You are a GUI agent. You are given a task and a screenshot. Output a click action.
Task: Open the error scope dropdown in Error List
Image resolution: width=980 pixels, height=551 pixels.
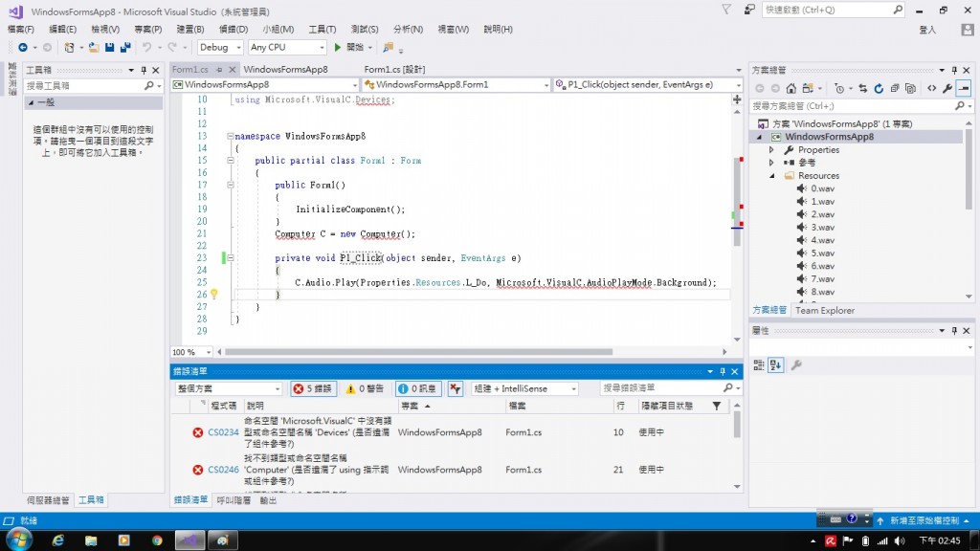tap(228, 388)
